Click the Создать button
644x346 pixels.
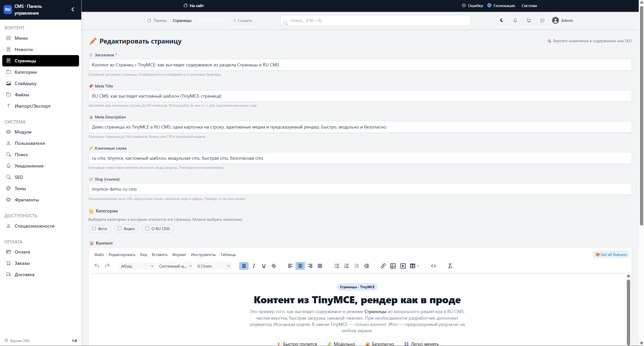coord(243,21)
